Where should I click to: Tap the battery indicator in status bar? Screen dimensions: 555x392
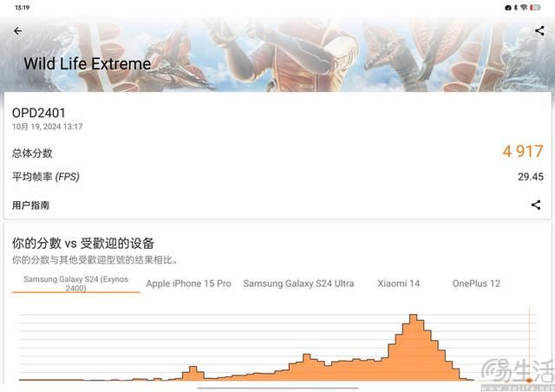point(536,7)
